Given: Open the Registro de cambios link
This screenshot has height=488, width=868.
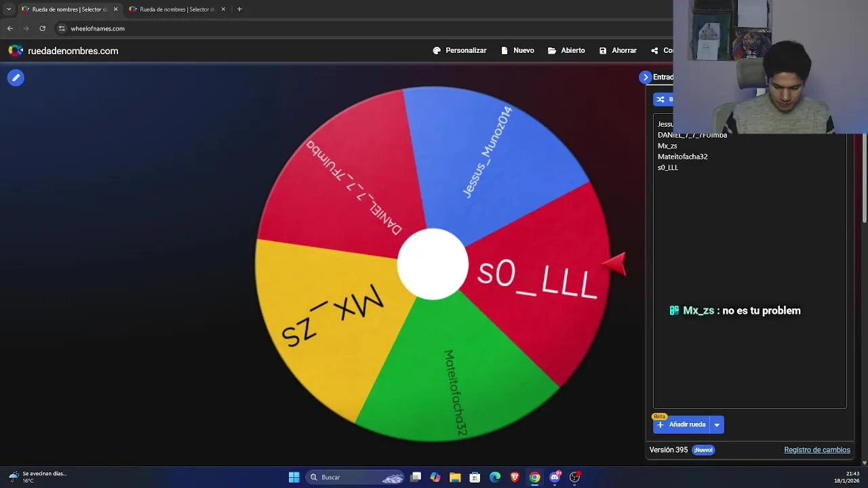Looking at the screenshot, I should (x=817, y=450).
